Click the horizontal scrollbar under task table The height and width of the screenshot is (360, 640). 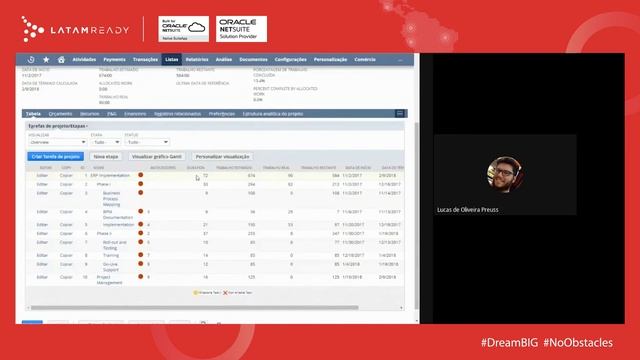(x=195, y=308)
